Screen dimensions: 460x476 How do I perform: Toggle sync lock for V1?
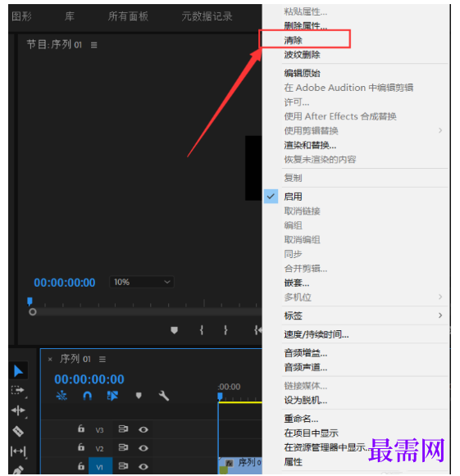123,466
